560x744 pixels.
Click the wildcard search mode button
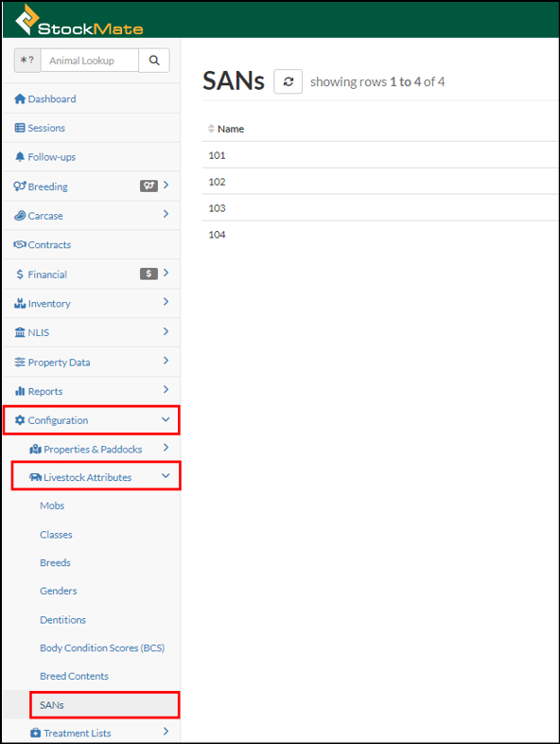coord(27,61)
